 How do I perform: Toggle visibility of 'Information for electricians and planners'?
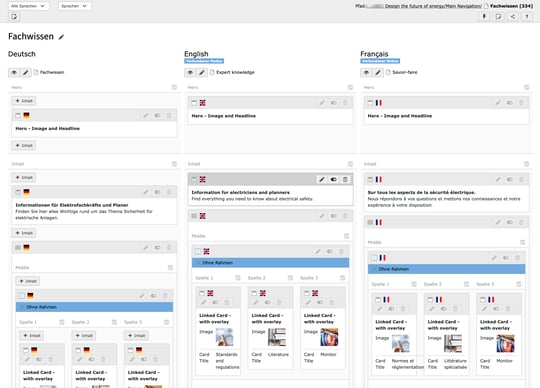click(333, 179)
